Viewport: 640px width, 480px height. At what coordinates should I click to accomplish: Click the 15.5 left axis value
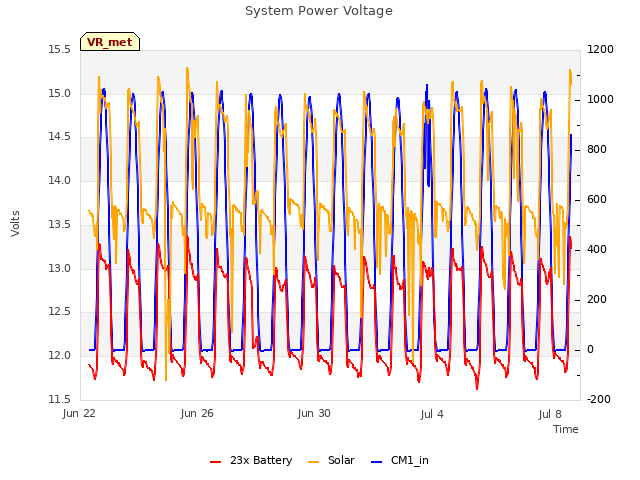60,50
